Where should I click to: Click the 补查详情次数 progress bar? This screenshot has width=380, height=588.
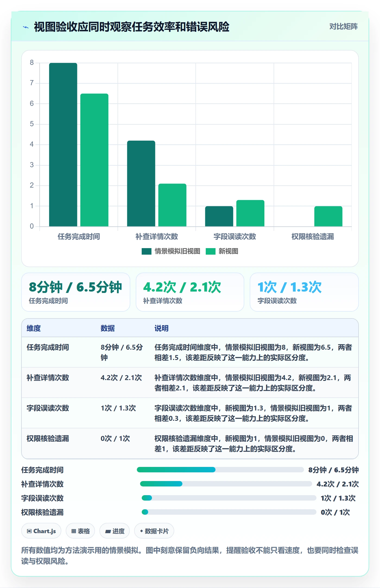tap(226, 484)
